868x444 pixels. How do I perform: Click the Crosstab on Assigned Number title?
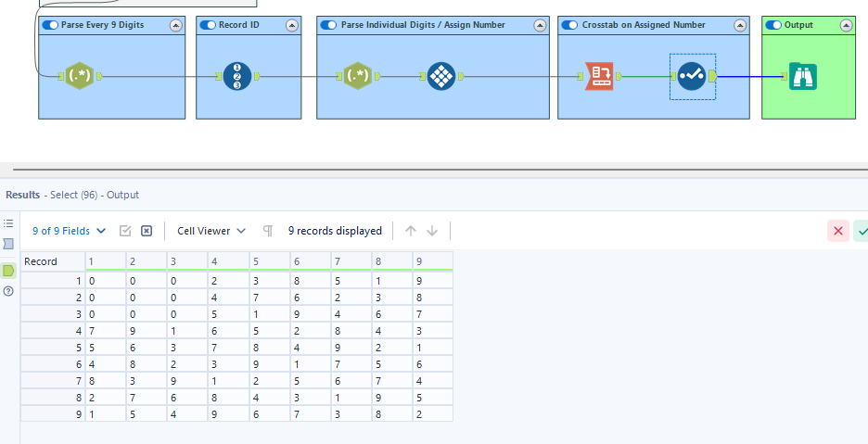[644, 25]
